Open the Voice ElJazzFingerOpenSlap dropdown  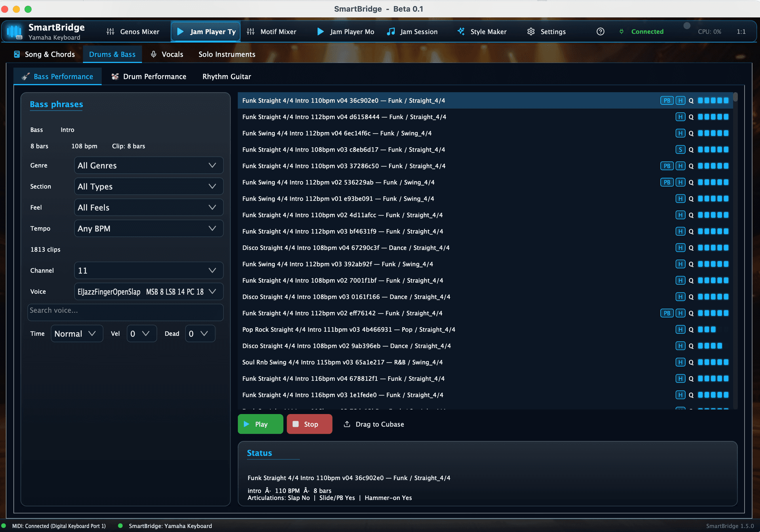tap(148, 291)
